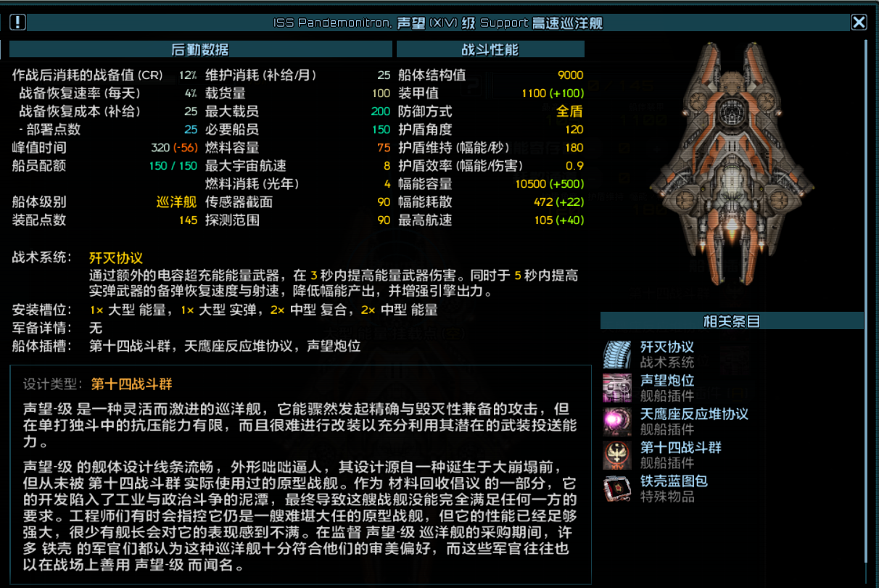Click the 后勤数据 section header
Image resolution: width=879 pixels, height=588 pixels.
pos(200,49)
